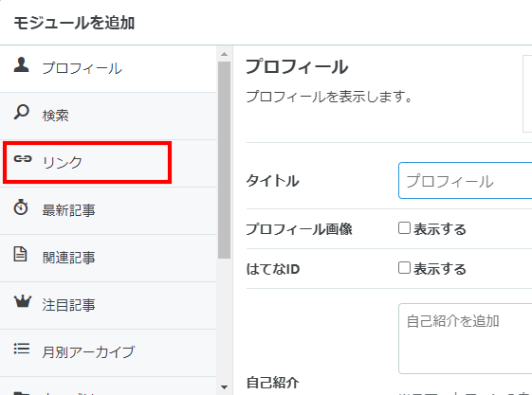Select the 関連記事 module
Image resolution: width=532 pixels, height=395 pixels.
(108, 259)
